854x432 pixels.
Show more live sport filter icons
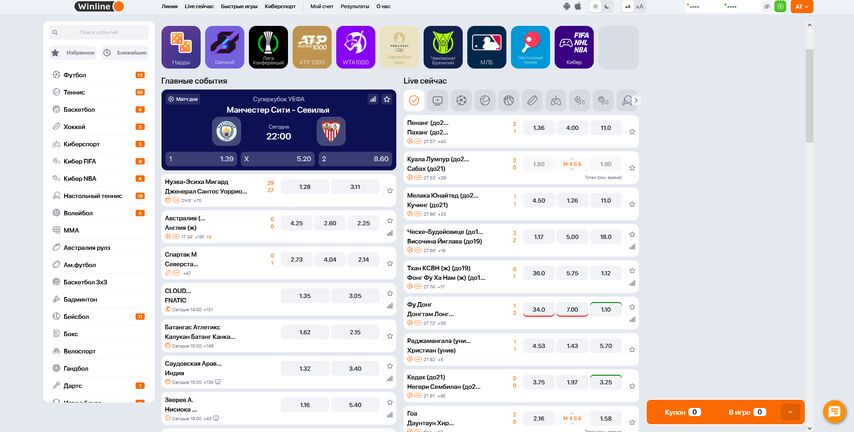636,100
